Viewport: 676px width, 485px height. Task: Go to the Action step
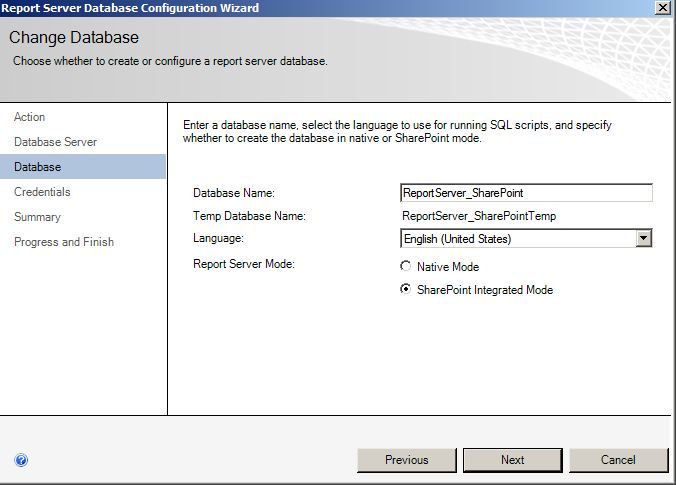[x=29, y=117]
